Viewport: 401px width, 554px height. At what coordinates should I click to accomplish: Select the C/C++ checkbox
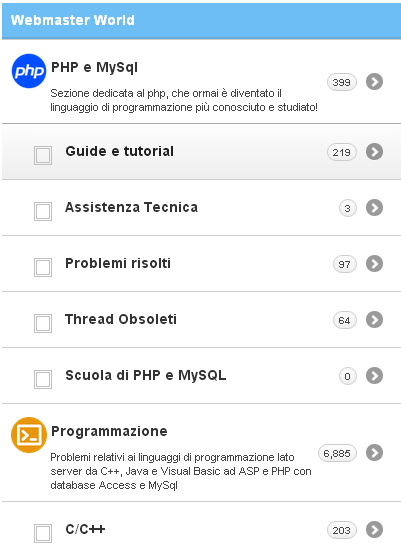click(43, 533)
